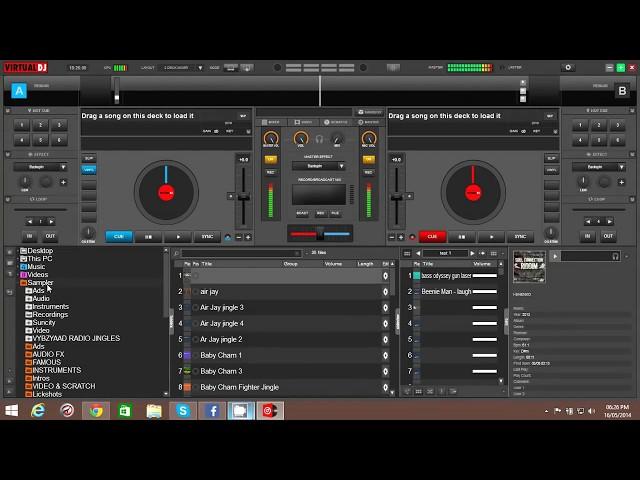
Task: Switch to the Scratch tab in center panel
Action: (x=336, y=122)
